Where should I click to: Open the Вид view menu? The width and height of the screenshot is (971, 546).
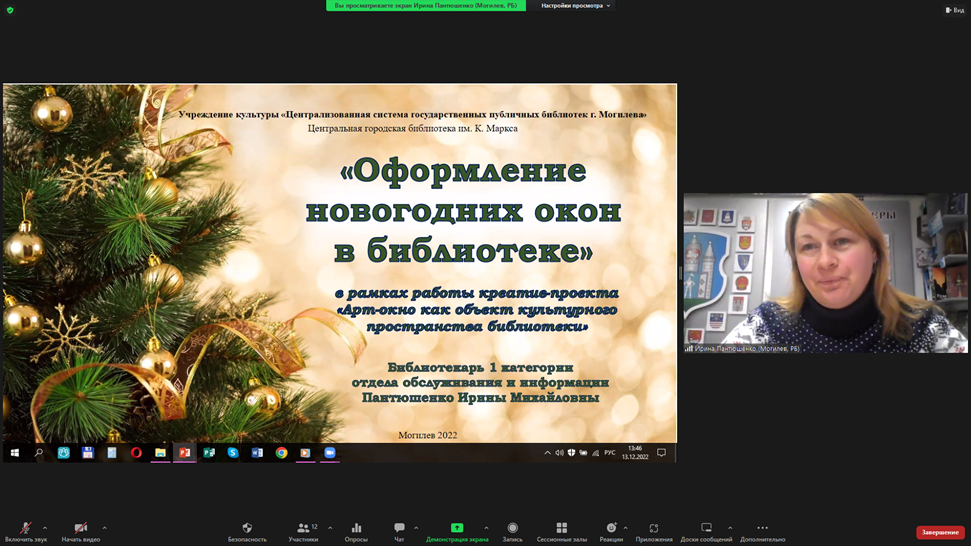tap(955, 10)
